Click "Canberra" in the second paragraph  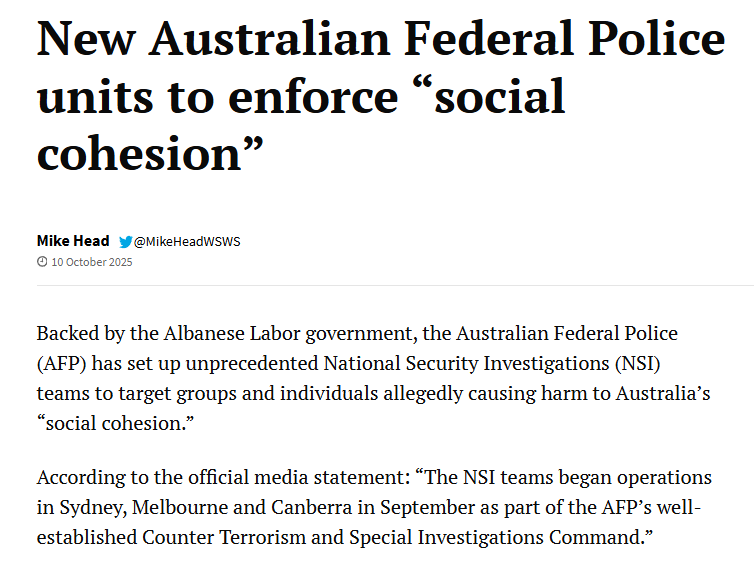312,508
